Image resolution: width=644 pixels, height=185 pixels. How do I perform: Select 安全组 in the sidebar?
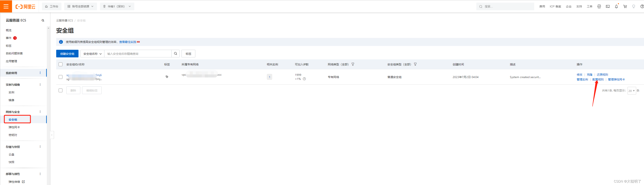tap(13, 120)
